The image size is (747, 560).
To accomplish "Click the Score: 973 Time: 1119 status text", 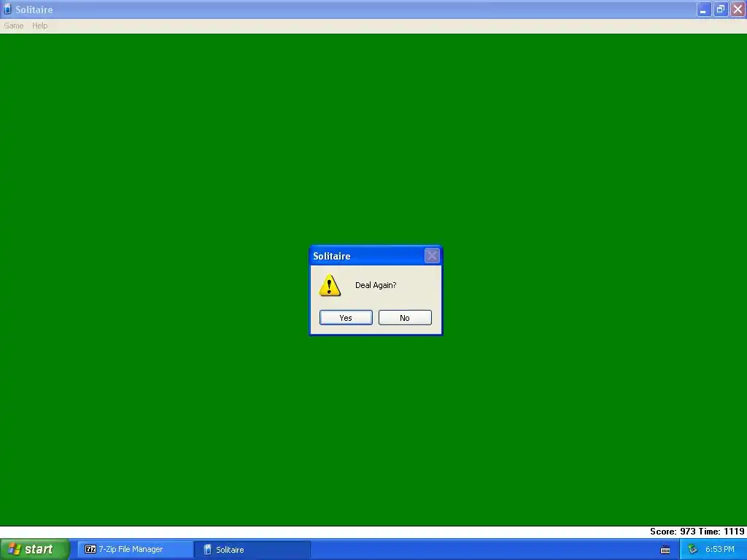I will pos(697,532).
